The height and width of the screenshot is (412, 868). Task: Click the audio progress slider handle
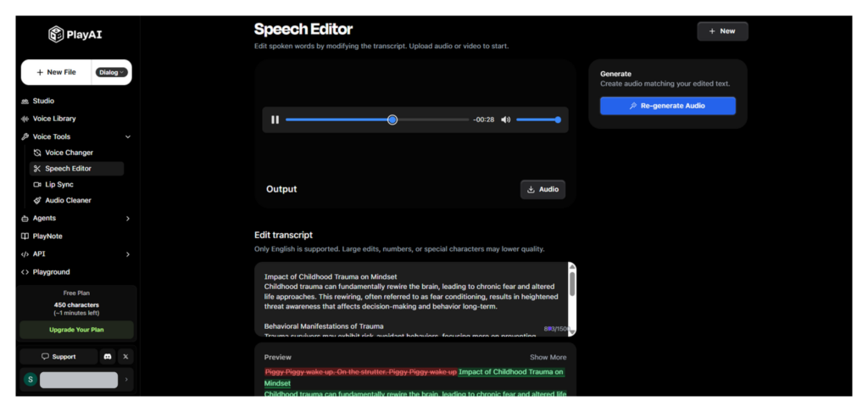click(392, 120)
